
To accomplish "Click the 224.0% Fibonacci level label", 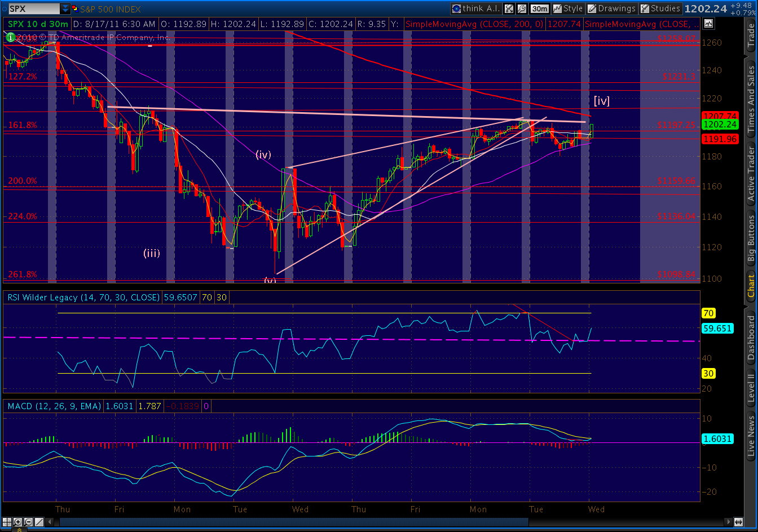I will tap(23, 216).
